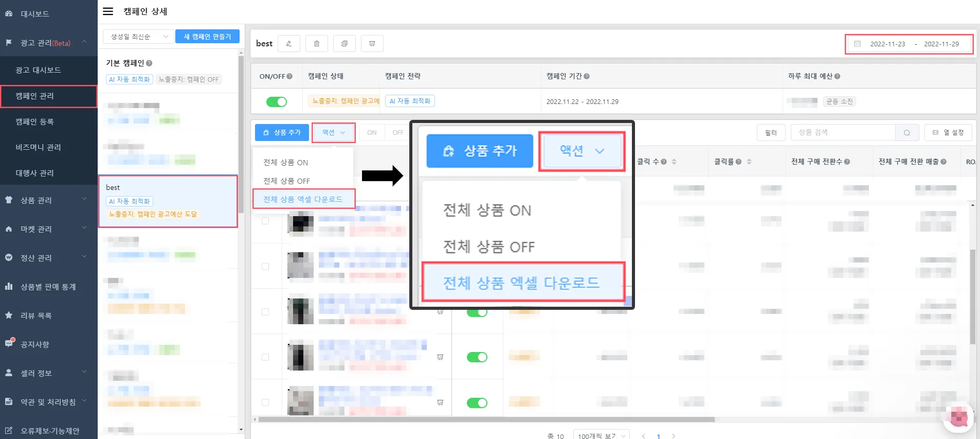
Task: Click the help icon beside 클릭률
Action: click(738, 162)
